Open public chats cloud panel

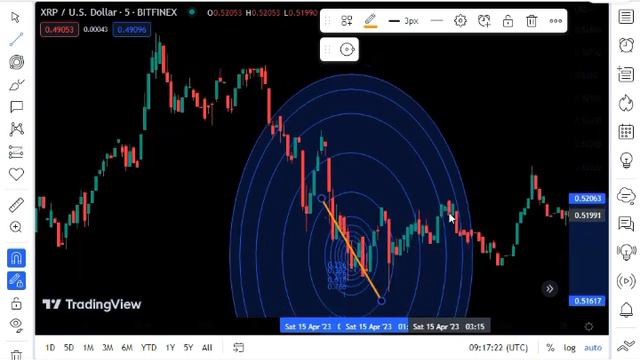click(x=626, y=196)
